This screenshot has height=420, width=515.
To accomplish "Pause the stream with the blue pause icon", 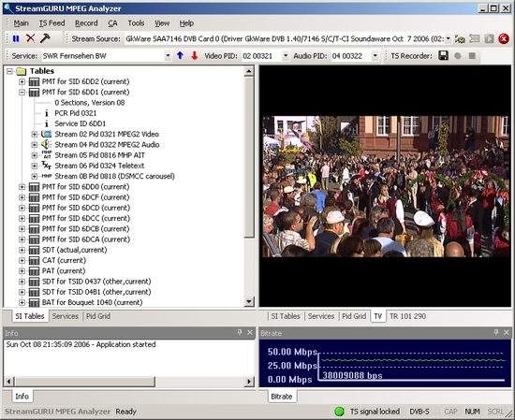I will coord(16,38).
